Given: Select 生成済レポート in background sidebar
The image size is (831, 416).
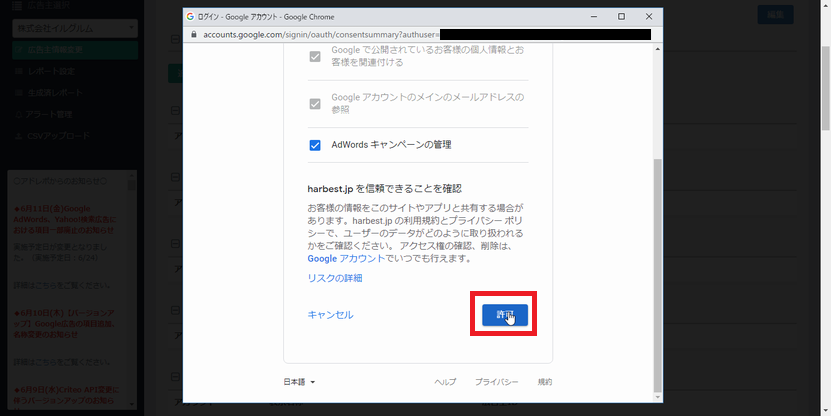Looking at the screenshot, I should tap(56, 93).
